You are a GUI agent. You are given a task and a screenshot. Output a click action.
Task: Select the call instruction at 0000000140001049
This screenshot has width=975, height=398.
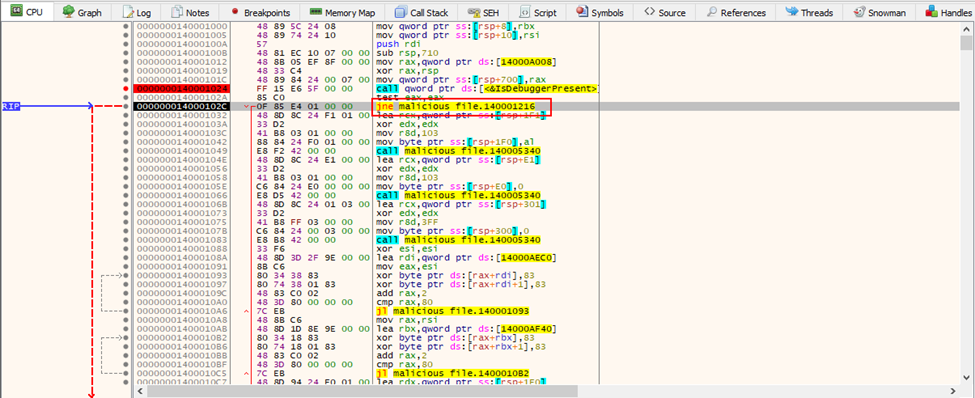point(458,151)
